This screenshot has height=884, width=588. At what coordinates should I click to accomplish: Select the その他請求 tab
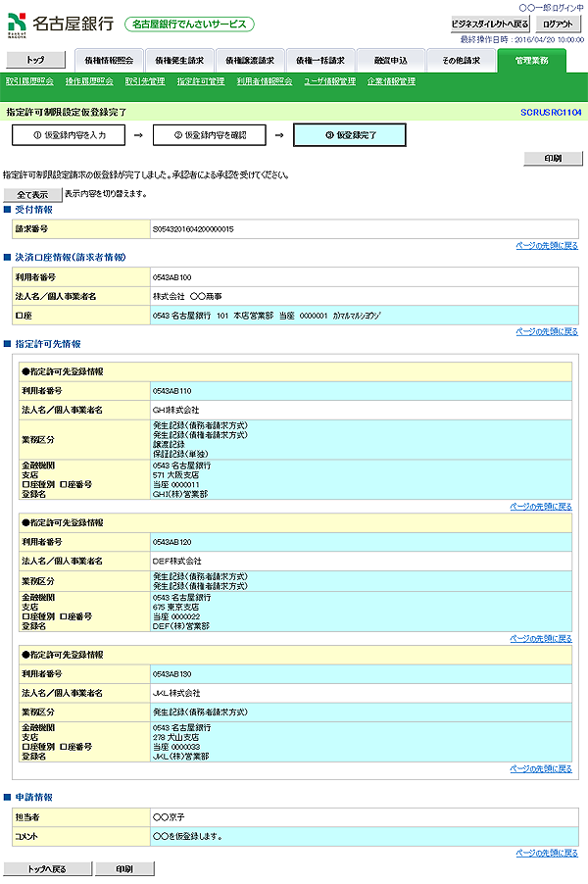(462, 61)
